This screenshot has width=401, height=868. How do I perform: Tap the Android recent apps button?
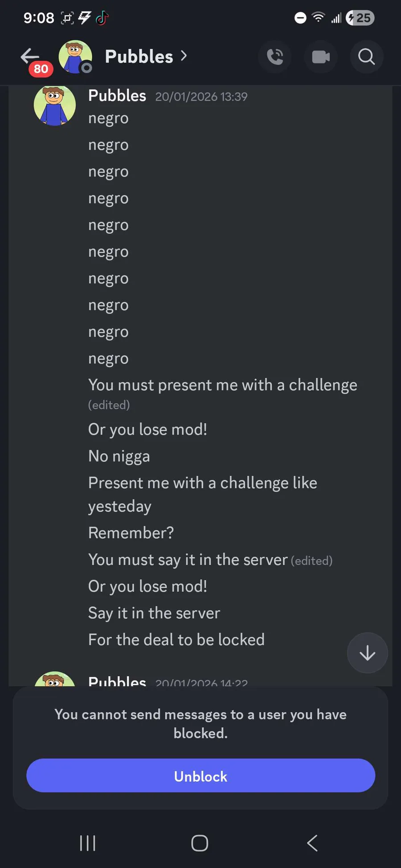tap(87, 843)
